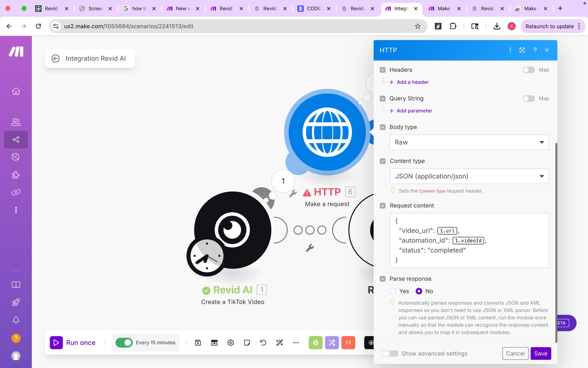Click the Cancel button
This screenshot has width=588, height=368.
click(x=515, y=354)
